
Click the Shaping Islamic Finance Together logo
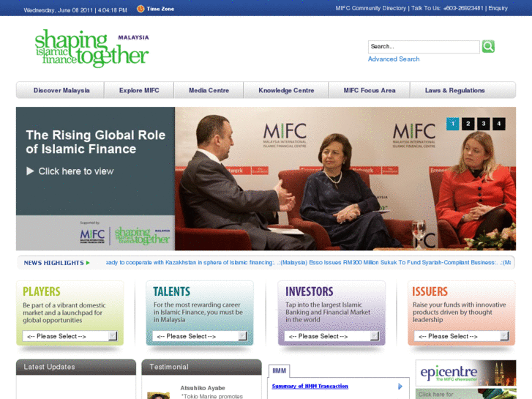click(x=91, y=48)
